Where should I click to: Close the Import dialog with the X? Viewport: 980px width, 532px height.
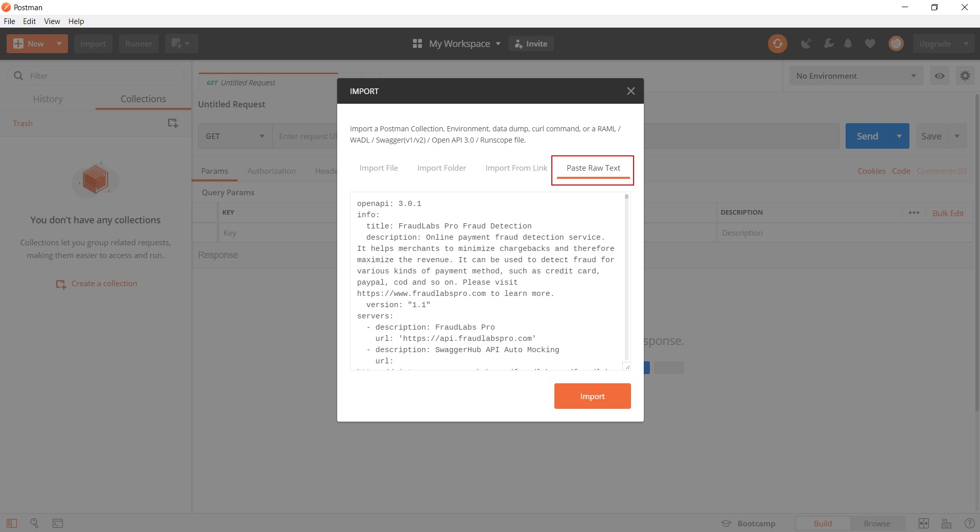pyautogui.click(x=631, y=91)
